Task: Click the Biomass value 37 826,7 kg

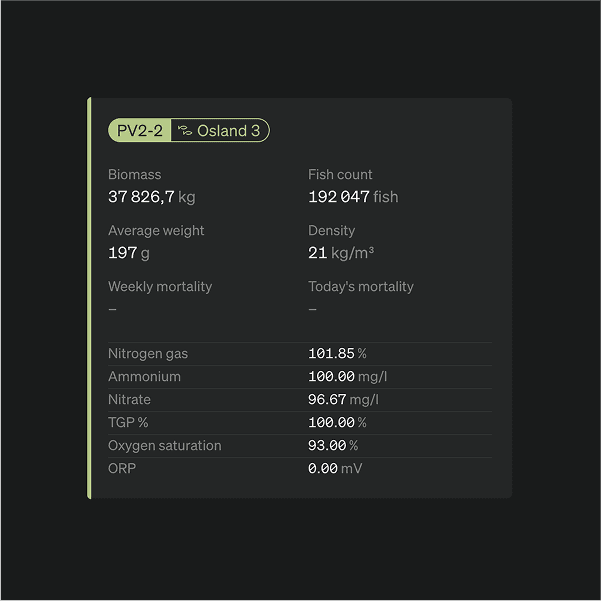Action: coord(151,197)
